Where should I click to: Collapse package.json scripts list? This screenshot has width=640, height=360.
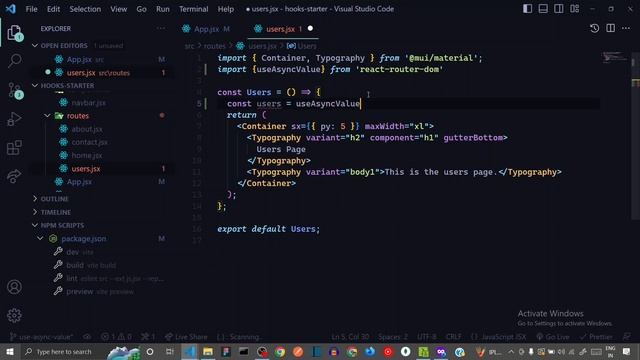tap(40, 238)
